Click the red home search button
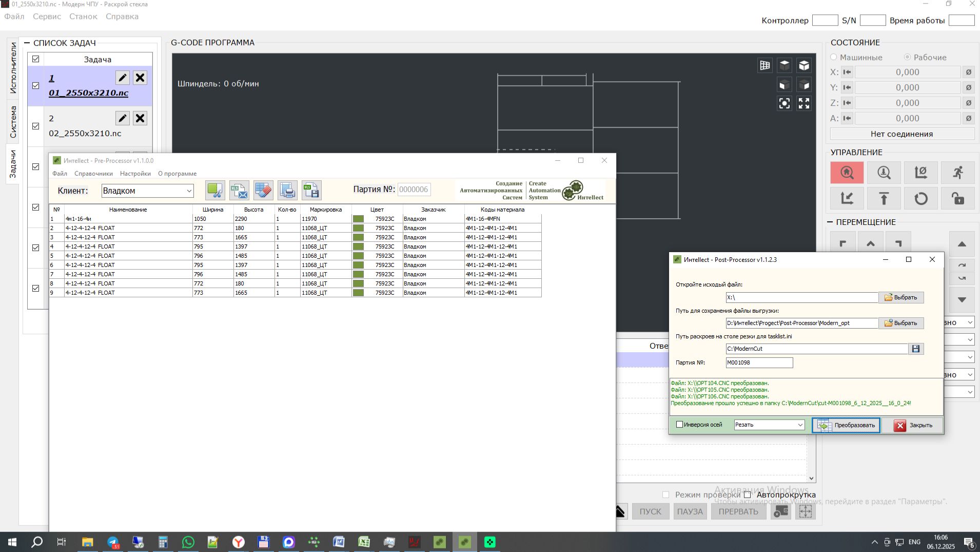The width and height of the screenshot is (980, 552). [x=847, y=173]
